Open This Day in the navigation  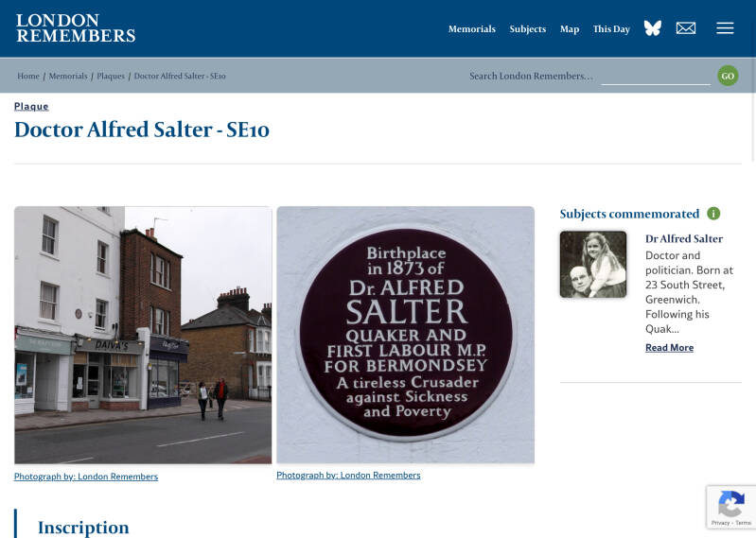pyautogui.click(x=611, y=29)
